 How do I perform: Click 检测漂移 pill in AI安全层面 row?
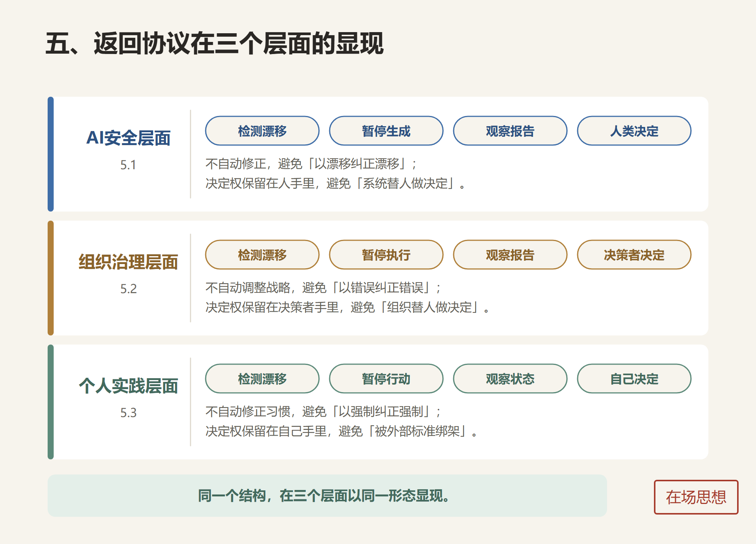point(262,131)
